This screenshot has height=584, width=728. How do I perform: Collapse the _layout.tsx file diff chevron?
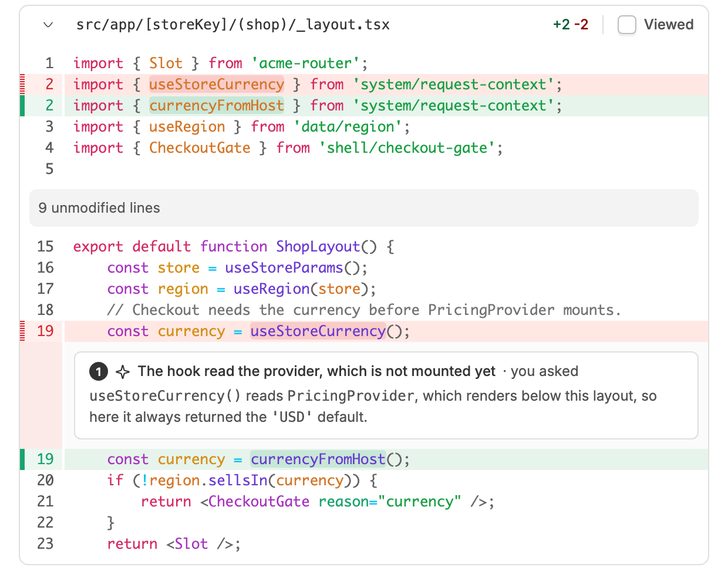click(49, 25)
